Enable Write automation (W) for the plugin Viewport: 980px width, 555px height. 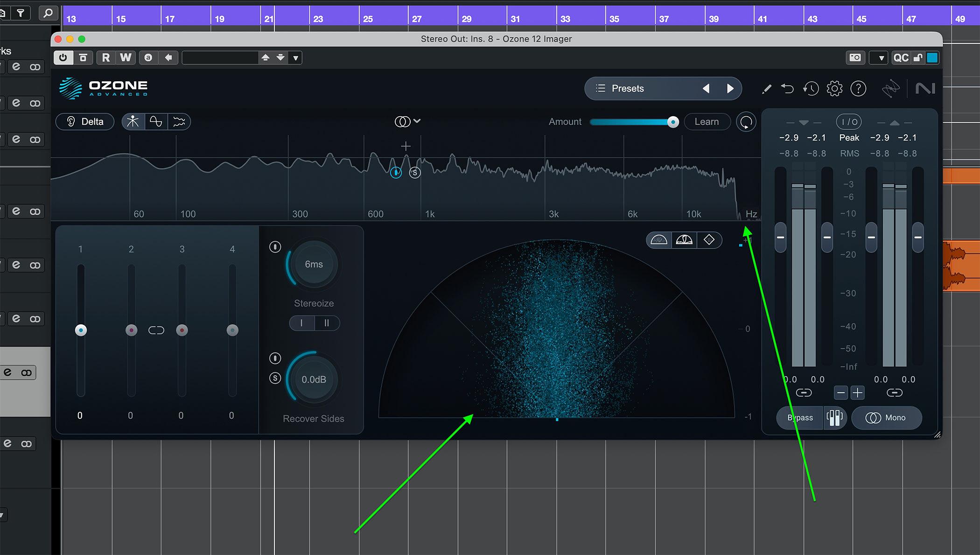tap(126, 57)
